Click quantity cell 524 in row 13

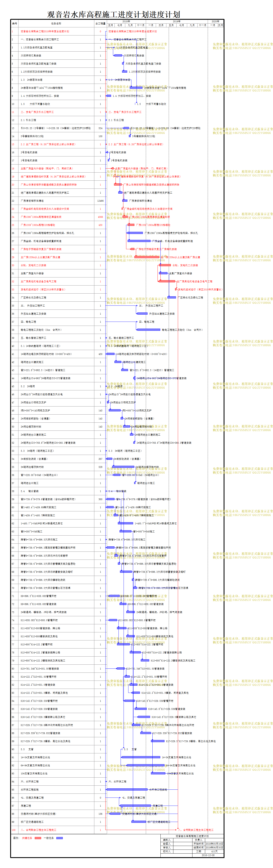[x=100, y=128]
